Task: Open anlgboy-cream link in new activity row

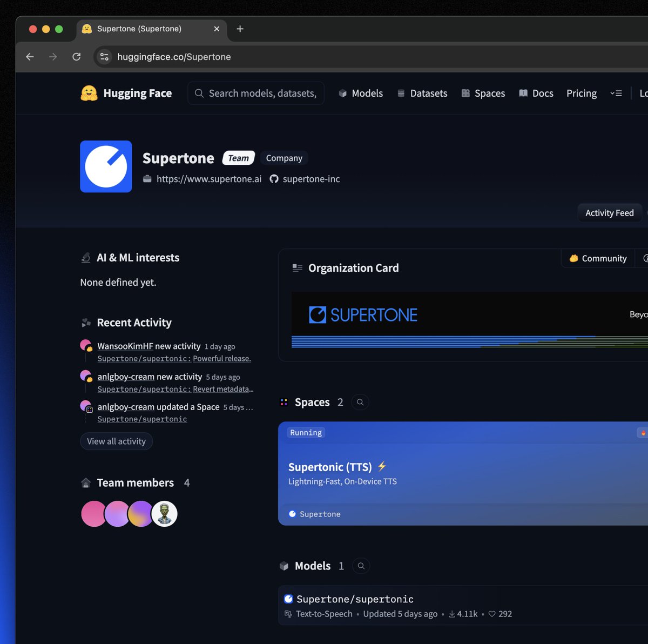Action: tap(126, 377)
